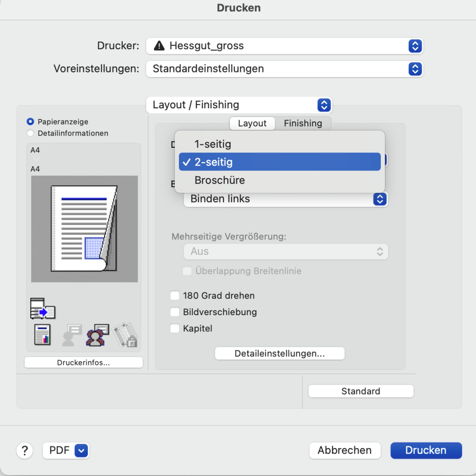476x476 pixels.
Task: Select the Papieranzeige radio button
Action: 31,122
